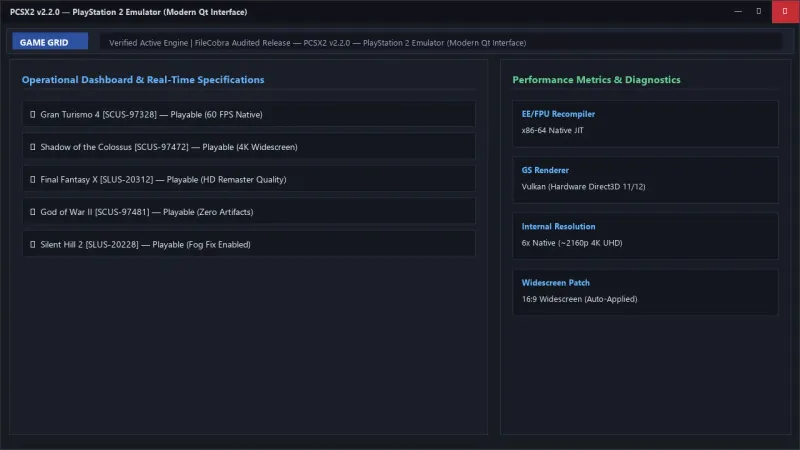Click the Verified Active Engine status text
The width and height of the screenshot is (800, 450).
point(317,43)
